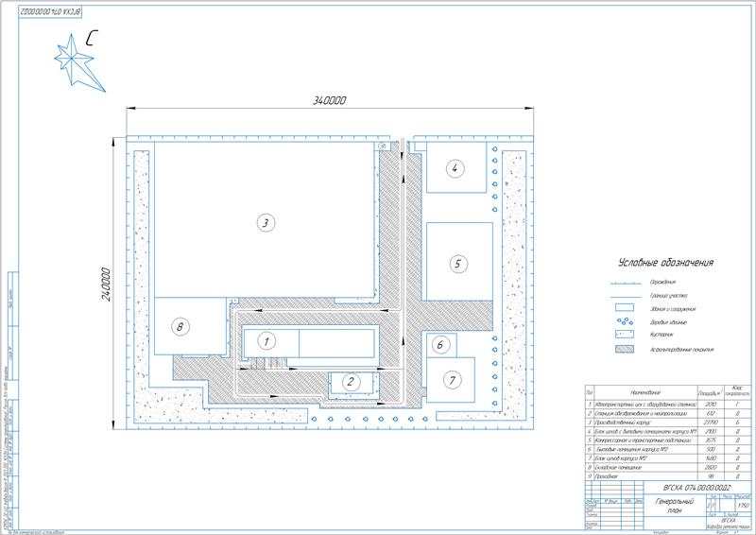The height and width of the screenshot is (535, 756).
Task: Click the circled number 6 marker
Action: pyautogui.click(x=439, y=344)
